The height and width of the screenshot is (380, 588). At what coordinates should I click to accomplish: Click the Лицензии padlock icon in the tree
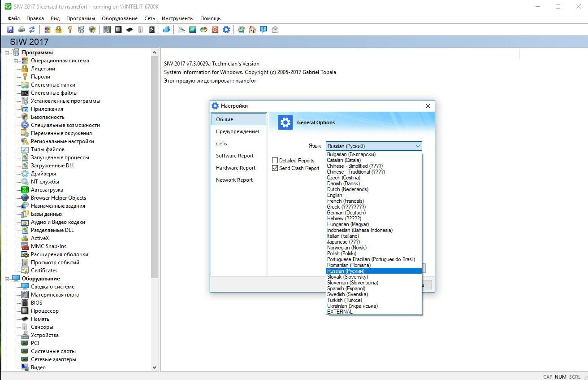25,69
